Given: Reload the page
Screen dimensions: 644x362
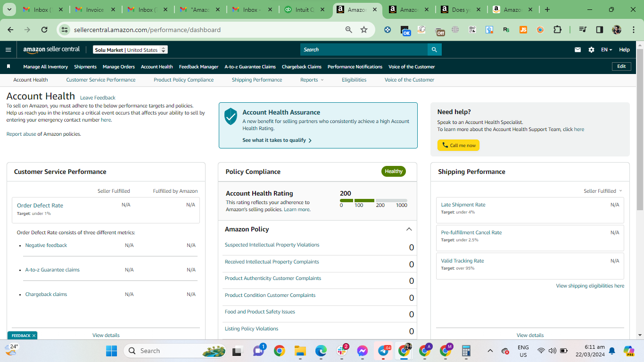Looking at the screenshot, I should 44,30.
